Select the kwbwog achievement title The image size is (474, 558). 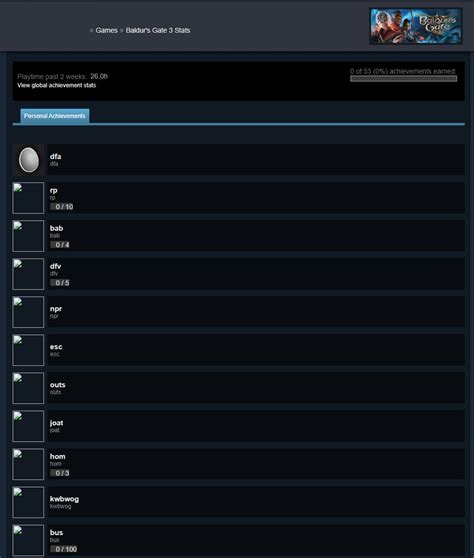coord(64,499)
